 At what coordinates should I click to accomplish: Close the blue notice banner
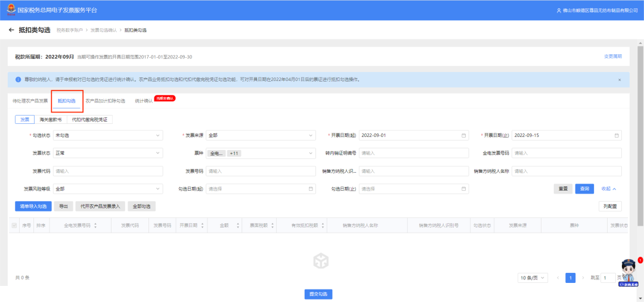pyautogui.click(x=620, y=80)
